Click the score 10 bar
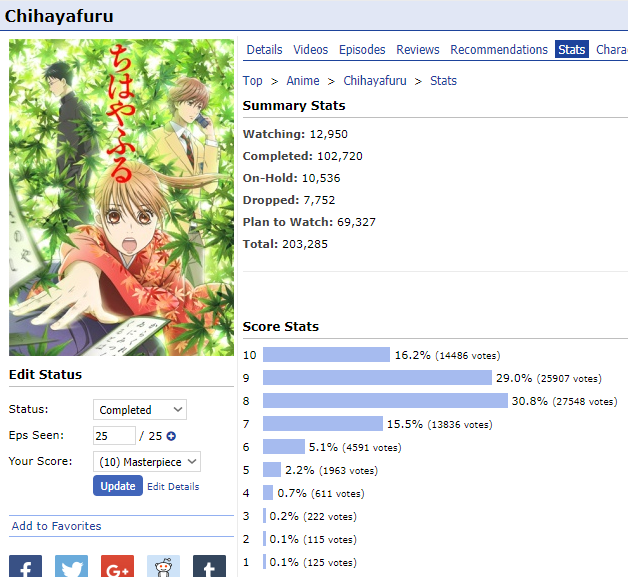Viewport: 628px width, 577px height. 326,355
